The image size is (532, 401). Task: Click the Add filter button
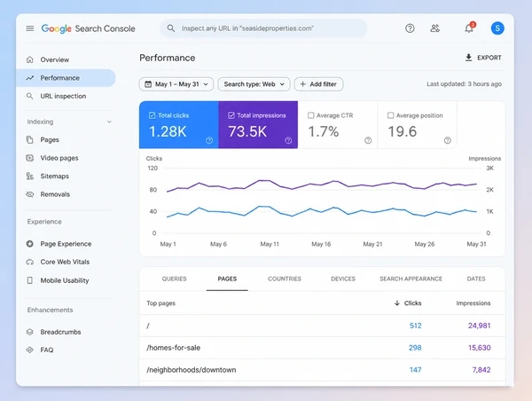[x=319, y=84]
